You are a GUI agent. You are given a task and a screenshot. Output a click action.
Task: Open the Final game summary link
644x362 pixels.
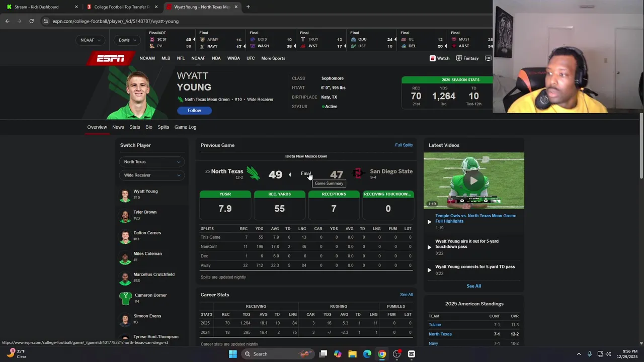tap(305, 174)
